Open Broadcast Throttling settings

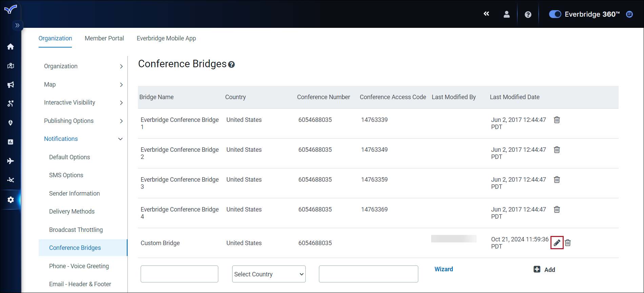(x=76, y=230)
